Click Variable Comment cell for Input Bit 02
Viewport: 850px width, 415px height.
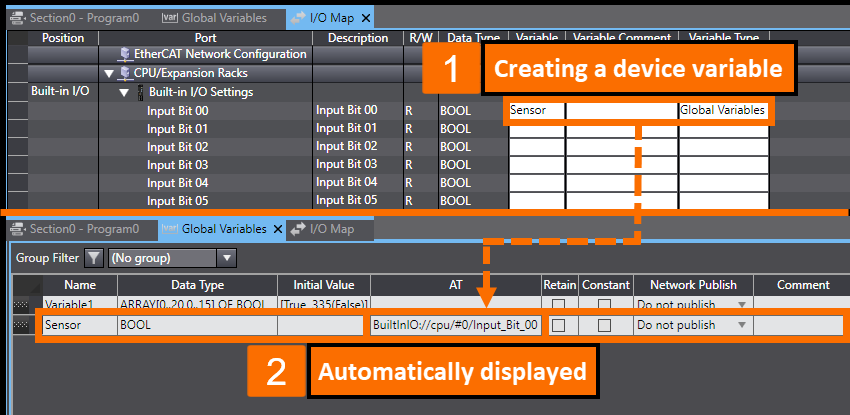(x=622, y=147)
